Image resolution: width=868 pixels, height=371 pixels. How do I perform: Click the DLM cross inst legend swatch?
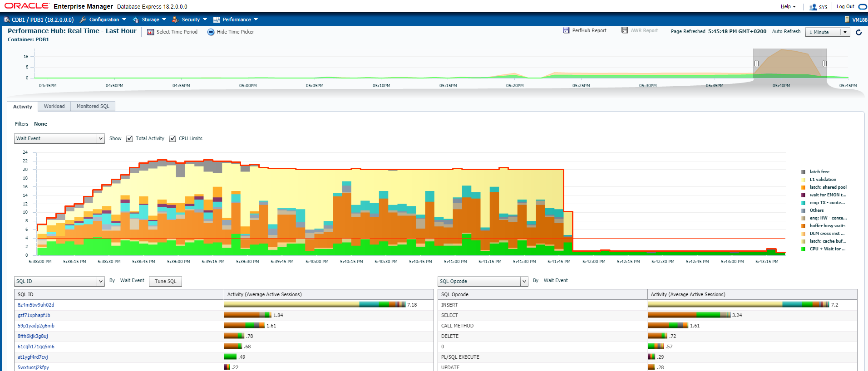pos(803,234)
